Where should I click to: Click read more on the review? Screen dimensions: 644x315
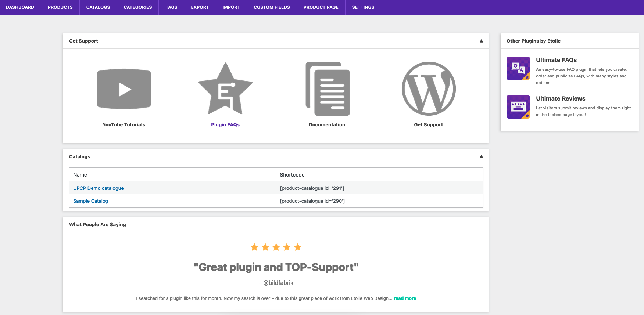pos(405,298)
